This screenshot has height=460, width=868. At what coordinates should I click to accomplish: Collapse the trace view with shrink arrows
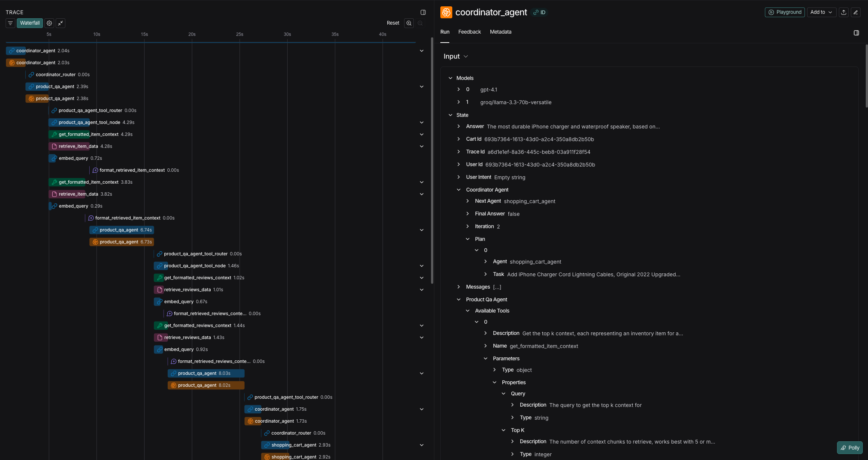pos(61,23)
